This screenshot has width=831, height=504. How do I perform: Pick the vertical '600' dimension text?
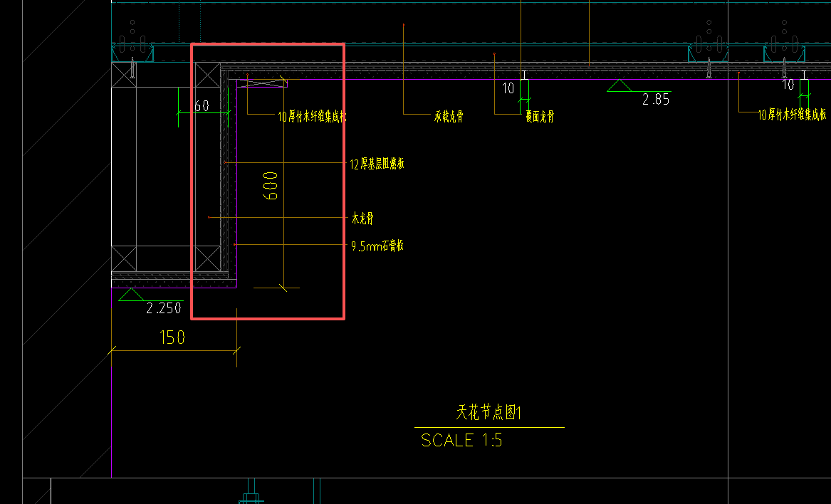pos(271,186)
